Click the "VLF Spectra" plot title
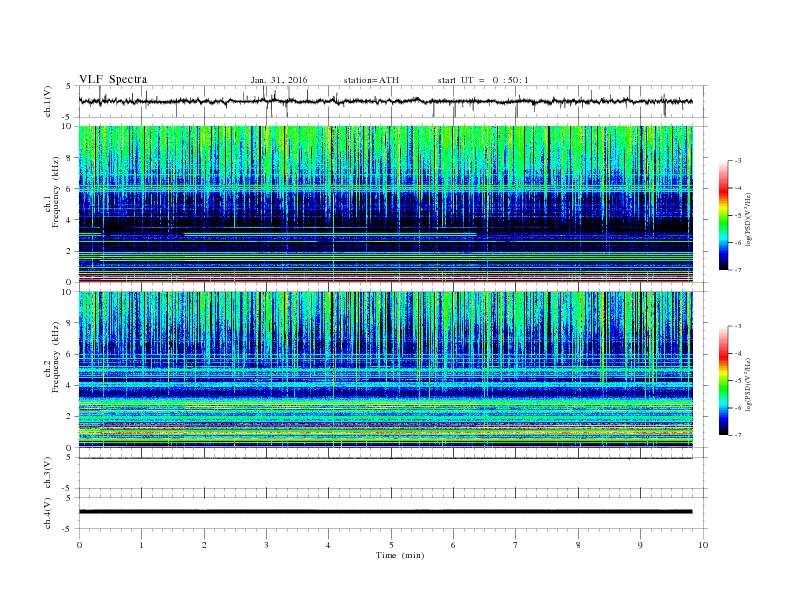Viewport: 792px width, 612px height. pyautogui.click(x=113, y=79)
